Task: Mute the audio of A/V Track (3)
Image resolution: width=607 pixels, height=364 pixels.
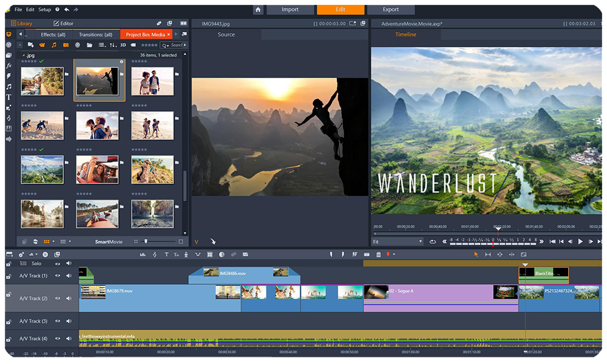Action: coord(69,321)
